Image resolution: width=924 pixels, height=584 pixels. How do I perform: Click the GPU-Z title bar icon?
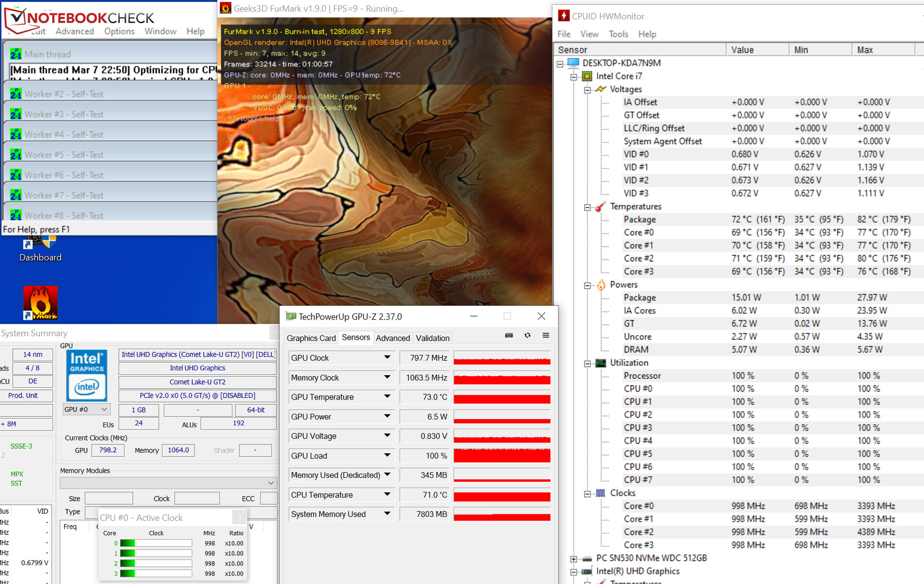click(x=291, y=316)
